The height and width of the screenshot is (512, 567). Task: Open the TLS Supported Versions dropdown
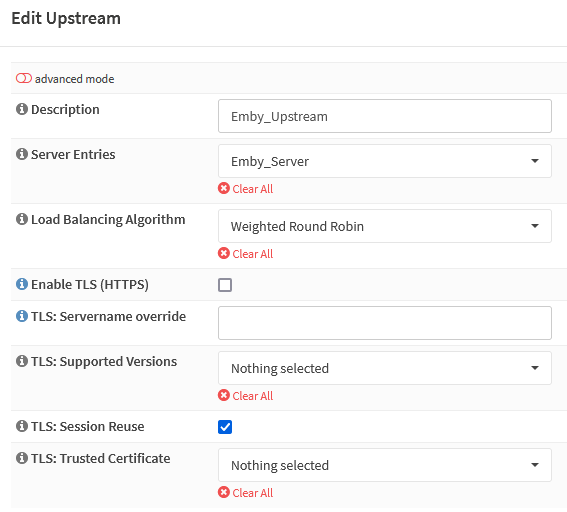point(385,368)
